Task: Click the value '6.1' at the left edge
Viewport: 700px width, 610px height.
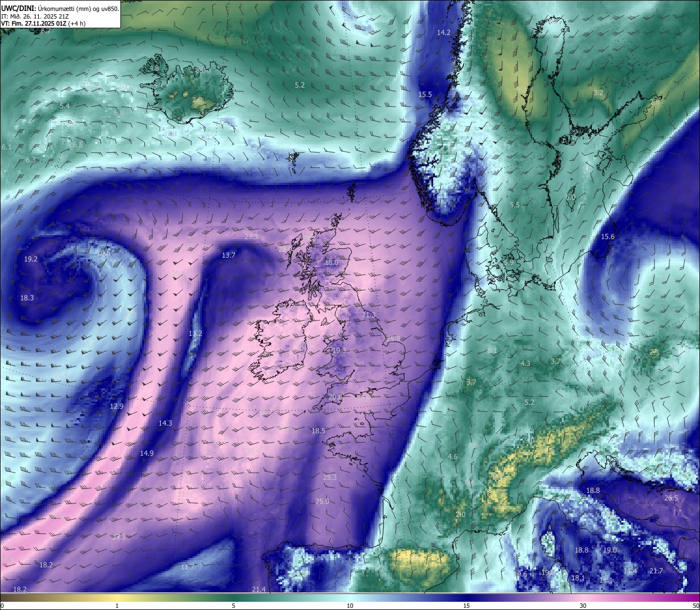Action: (7, 147)
